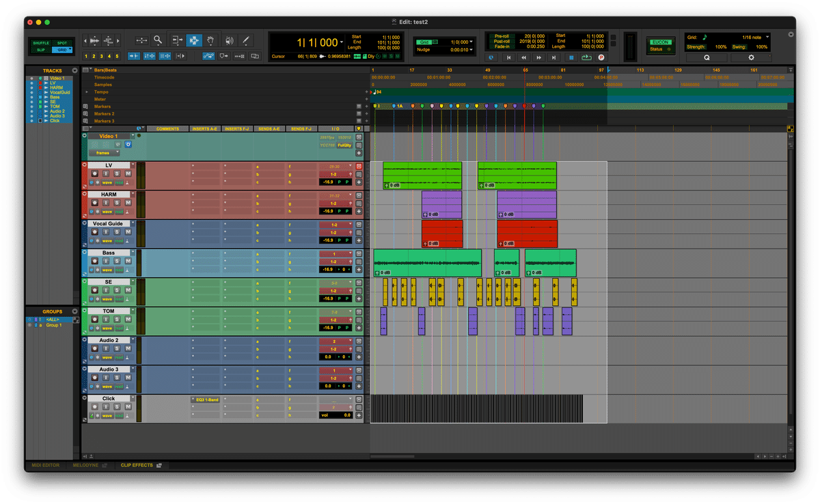Open the MELODYNE tab
This screenshot has height=504, width=820.
click(86, 465)
